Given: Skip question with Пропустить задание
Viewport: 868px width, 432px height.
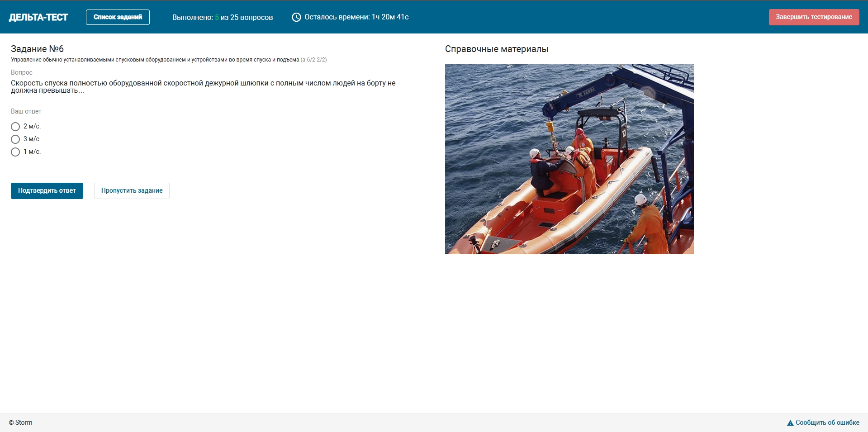Looking at the screenshot, I should pos(132,191).
